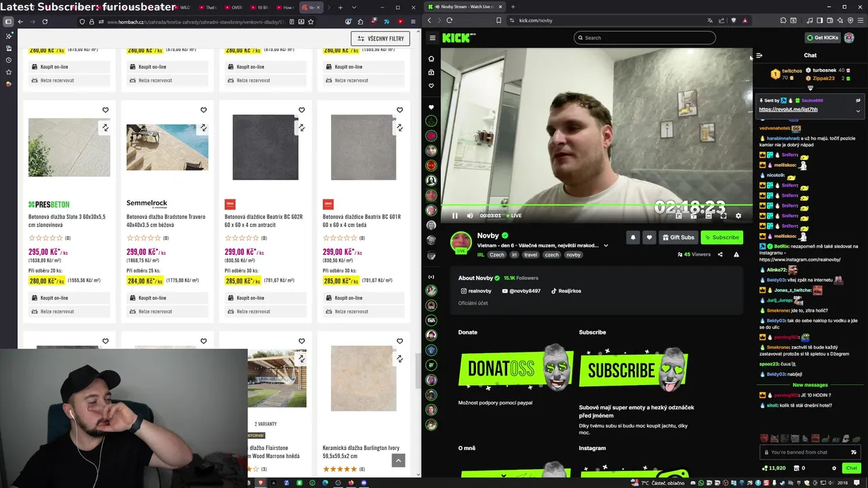Image resolution: width=868 pixels, height=488 pixels.
Task: Toggle browser sidebar panel button
Action: 8,22
